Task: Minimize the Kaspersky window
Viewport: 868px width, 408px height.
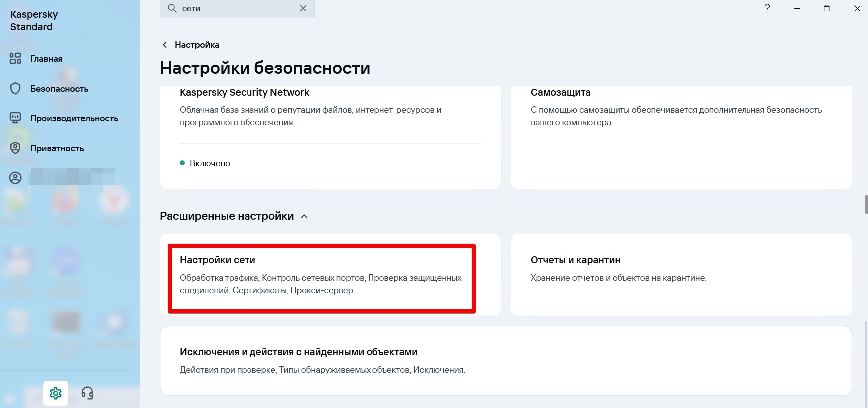Action: tap(797, 8)
